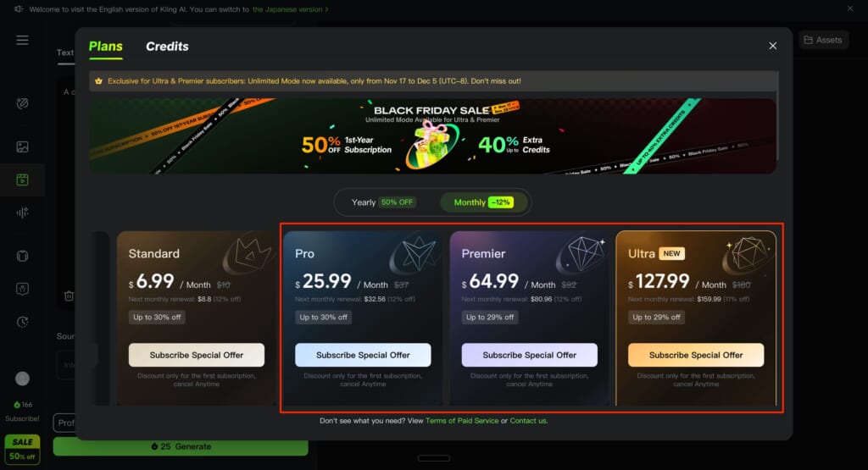Switch billing to Yearly 50% OFF
The image size is (868, 470).
(x=384, y=202)
